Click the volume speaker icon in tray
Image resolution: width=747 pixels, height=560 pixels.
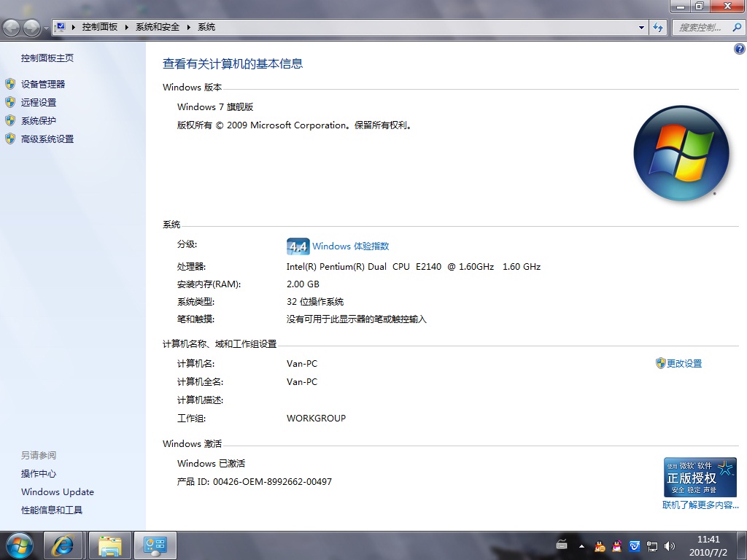pyautogui.click(x=670, y=545)
